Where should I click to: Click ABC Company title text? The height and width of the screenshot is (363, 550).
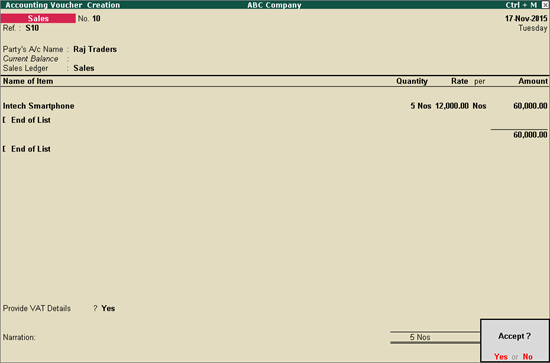pyautogui.click(x=274, y=5)
